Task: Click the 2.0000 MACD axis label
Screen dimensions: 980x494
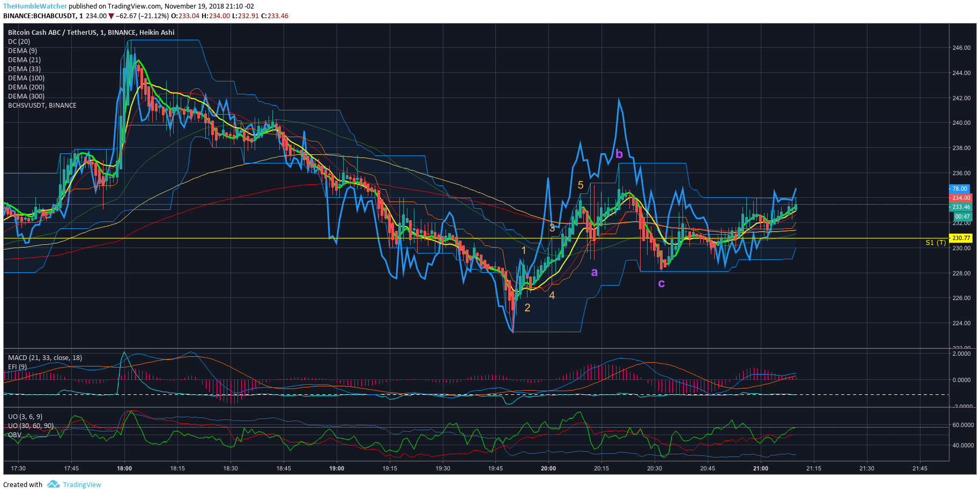Action: pos(961,354)
